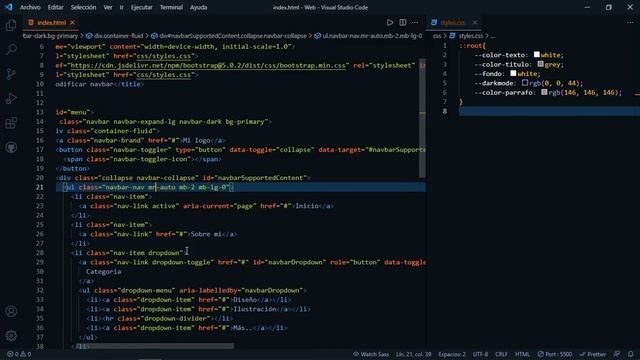The width and height of the screenshot is (640, 360).
Task: Open the color picker for --fondo white swatch
Action: [x=513, y=73]
